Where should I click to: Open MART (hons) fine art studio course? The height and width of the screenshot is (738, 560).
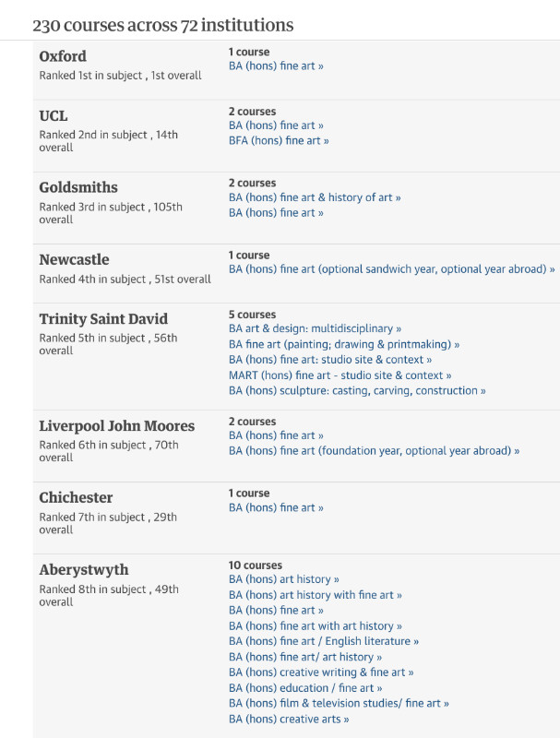point(340,375)
